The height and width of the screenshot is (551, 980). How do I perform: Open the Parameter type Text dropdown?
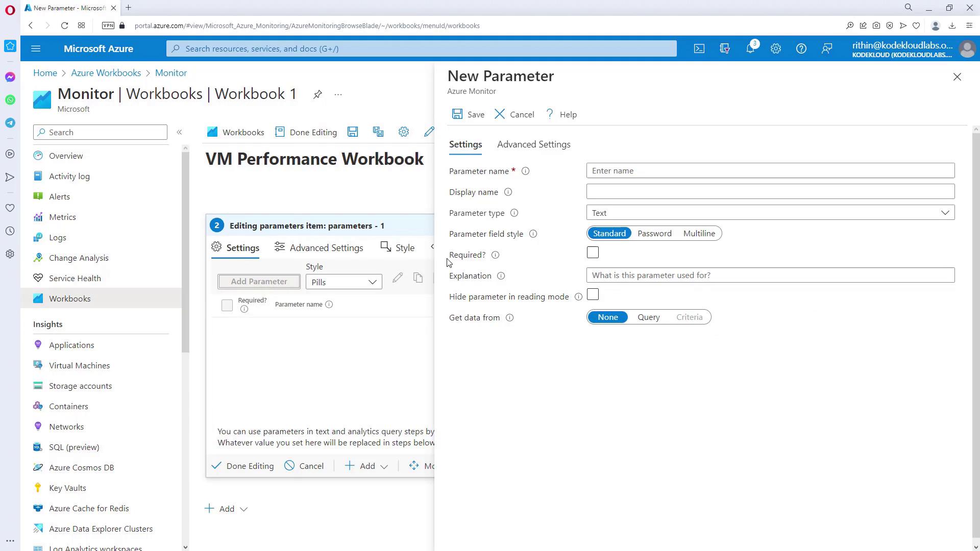[770, 213]
